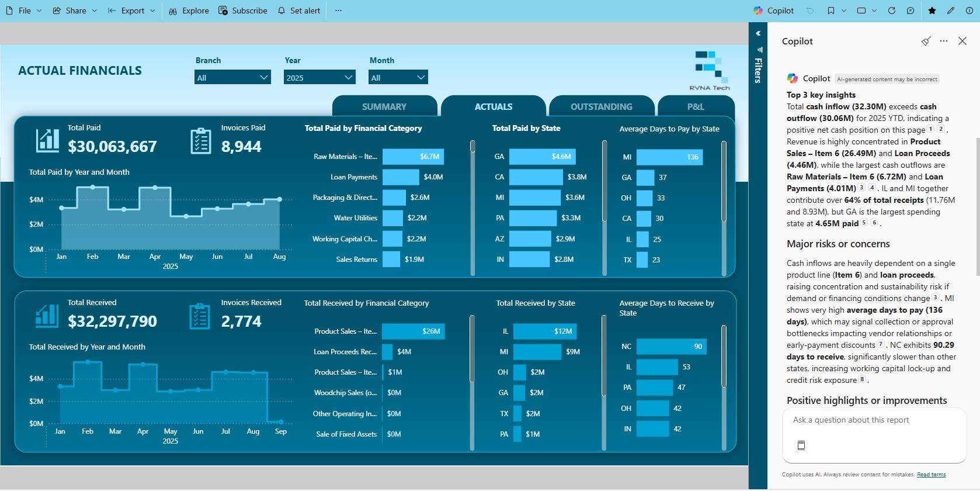Viewport: 980px width, 491px height.
Task: Select the MI 136 average days bar
Action: [669, 157]
